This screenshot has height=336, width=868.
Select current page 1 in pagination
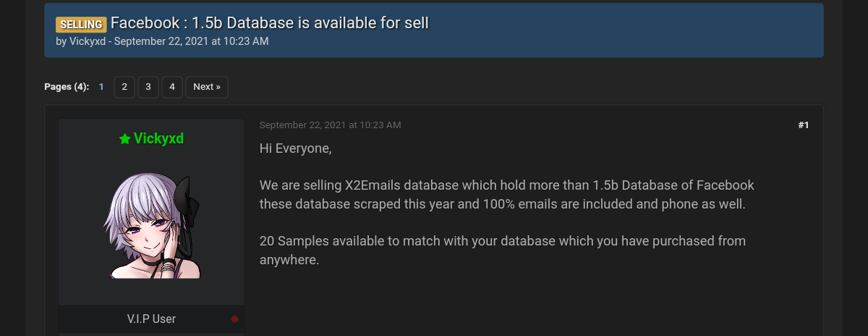coord(101,87)
